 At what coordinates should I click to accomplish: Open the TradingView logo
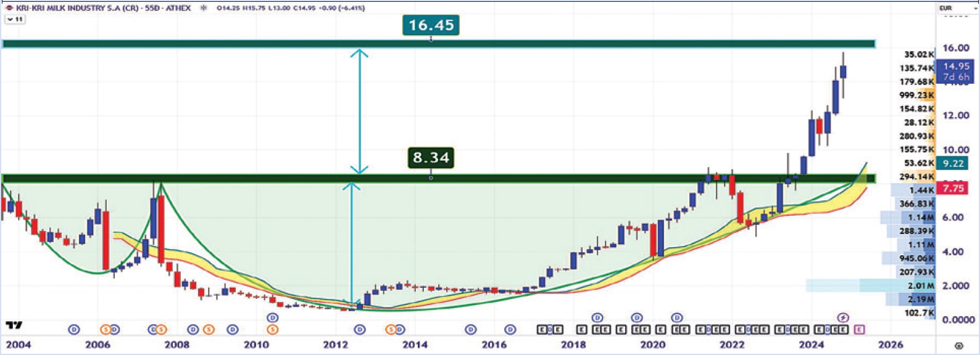point(13,325)
